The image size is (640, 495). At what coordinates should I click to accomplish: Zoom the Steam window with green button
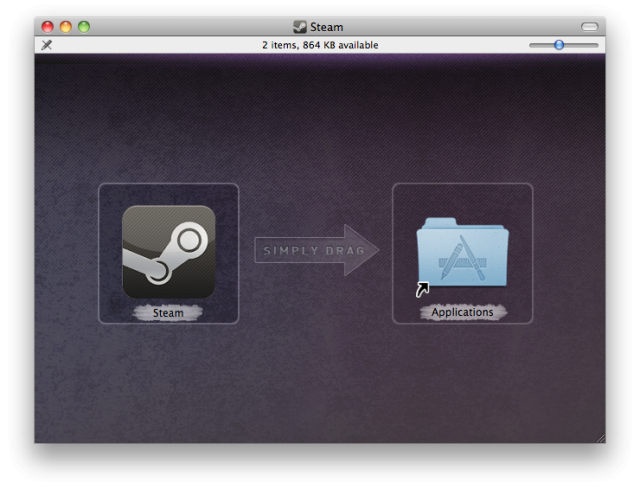point(84,27)
